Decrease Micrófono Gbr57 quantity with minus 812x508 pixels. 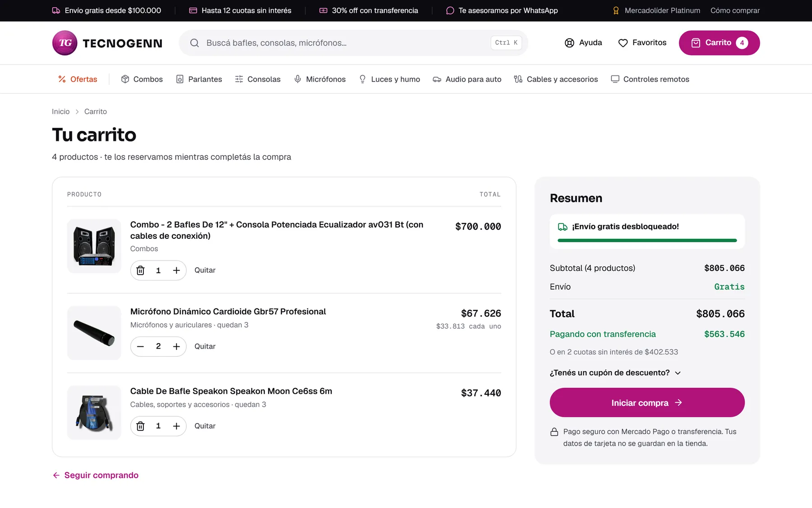pos(140,346)
